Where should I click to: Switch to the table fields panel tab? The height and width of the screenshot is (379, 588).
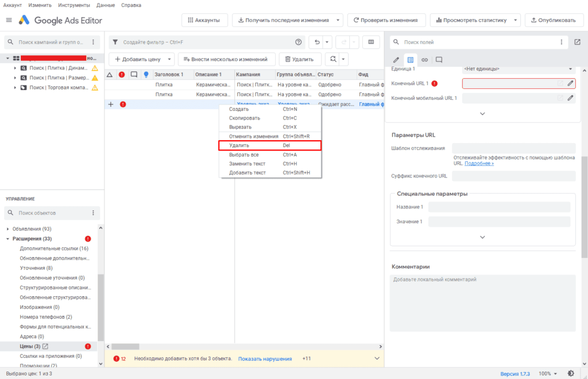point(410,60)
